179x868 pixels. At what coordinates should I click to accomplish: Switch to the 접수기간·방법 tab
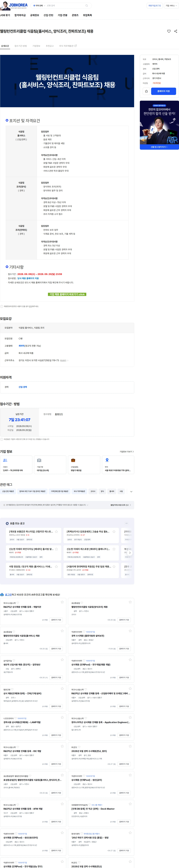[21, 46]
